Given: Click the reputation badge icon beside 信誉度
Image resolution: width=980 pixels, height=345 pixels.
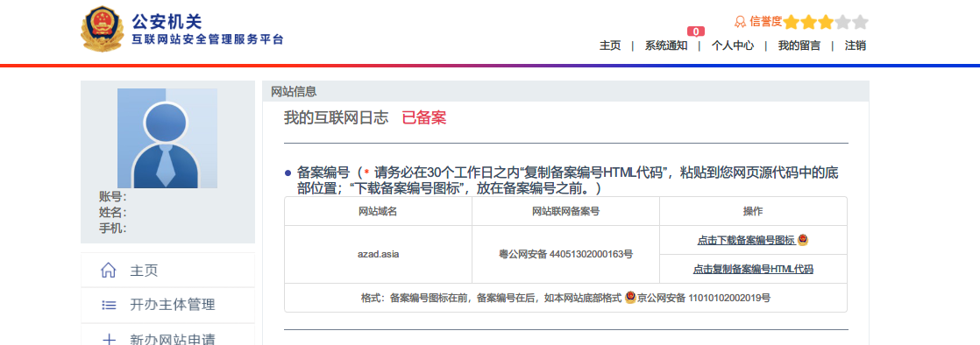Looking at the screenshot, I should [x=741, y=22].
